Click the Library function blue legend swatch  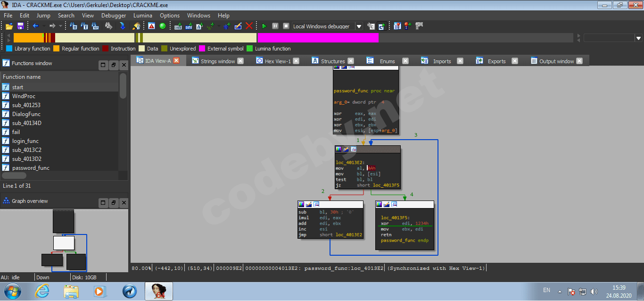point(9,49)
